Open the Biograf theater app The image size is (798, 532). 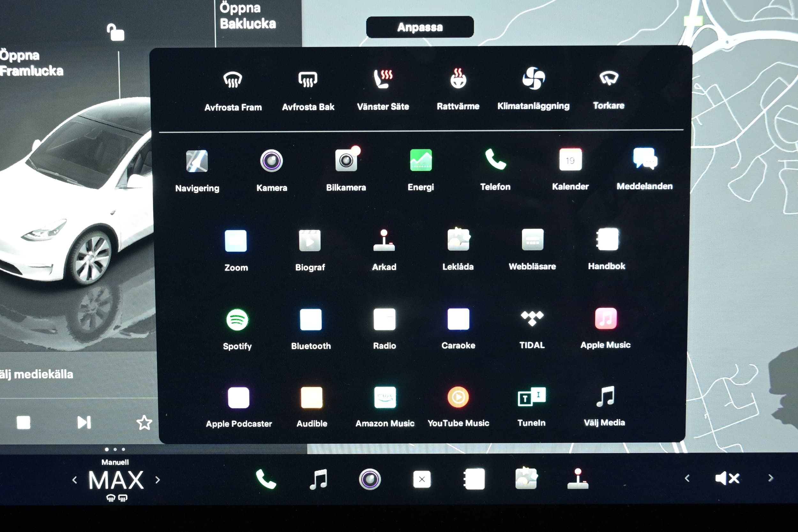pyautogui.click(x=310, y=250)
